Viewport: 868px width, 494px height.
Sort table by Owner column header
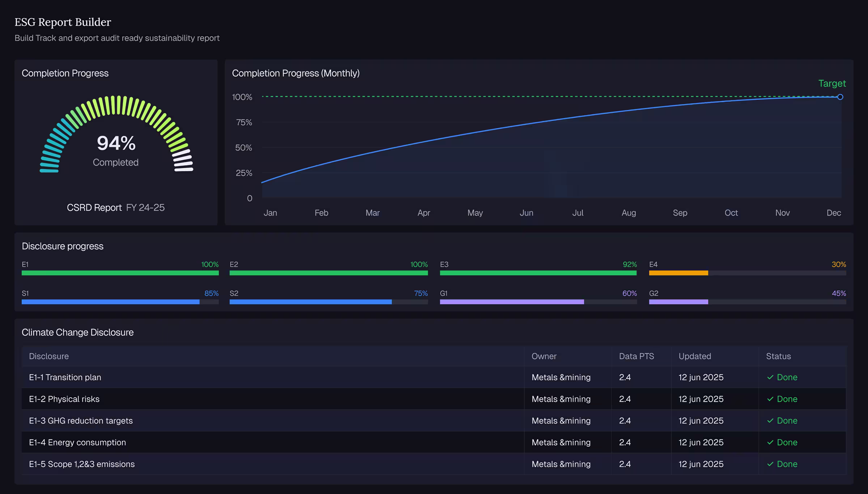pyautogui.click(x=544, y=356)
